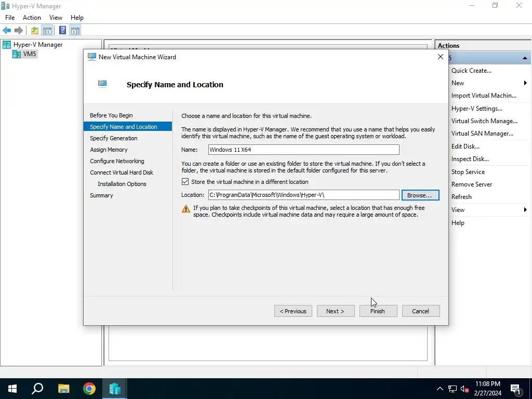Click Inspect Disk... action
Viewport: 532px width, 399px height.
coord(470,159)
